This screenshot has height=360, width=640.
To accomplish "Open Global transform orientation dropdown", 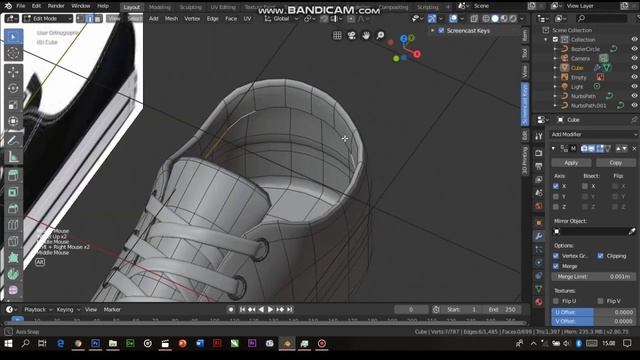I will [282, 19].
